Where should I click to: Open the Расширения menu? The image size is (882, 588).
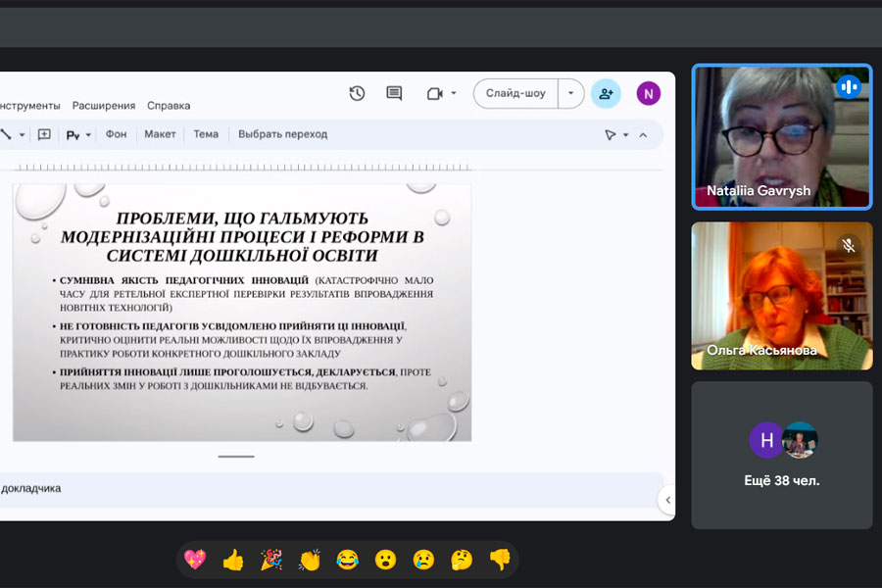[x=104, y=106]
